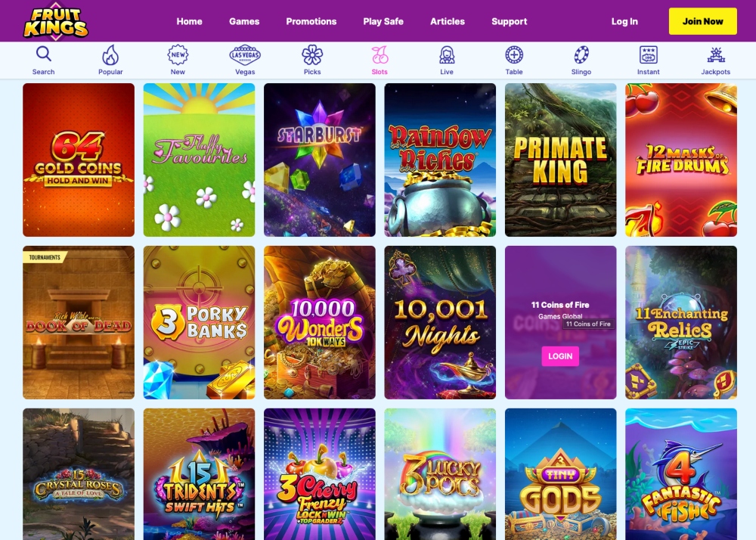Open the Las Vegas sign category

pyautogui.click(x=245, y=55)
